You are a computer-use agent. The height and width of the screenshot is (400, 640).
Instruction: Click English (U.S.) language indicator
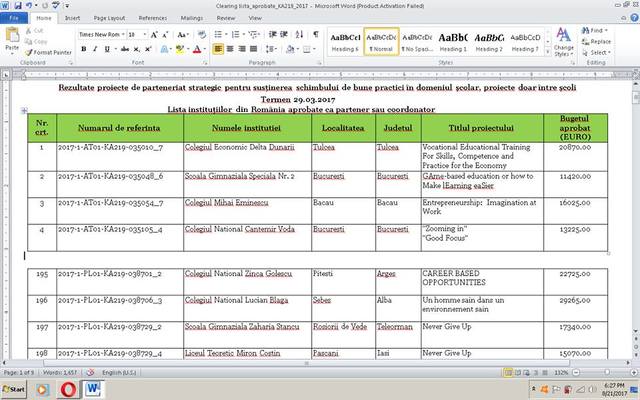point(119,372)
